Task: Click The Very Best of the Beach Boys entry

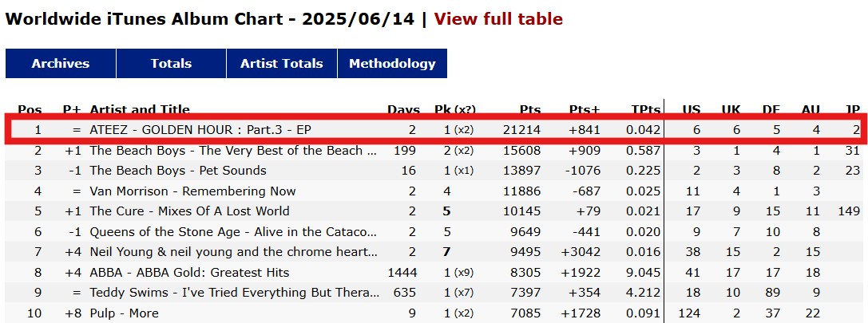Action: [x=234, y=151]
